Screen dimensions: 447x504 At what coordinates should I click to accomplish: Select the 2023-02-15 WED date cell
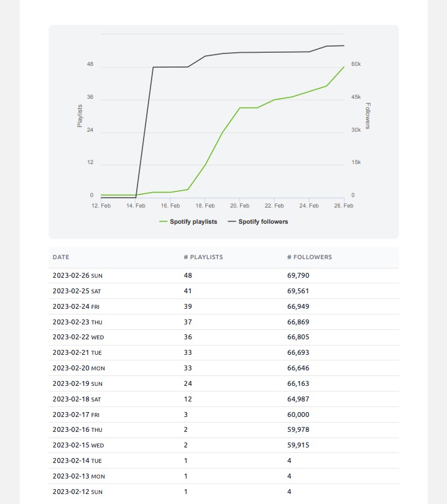(x=78, y=445)
